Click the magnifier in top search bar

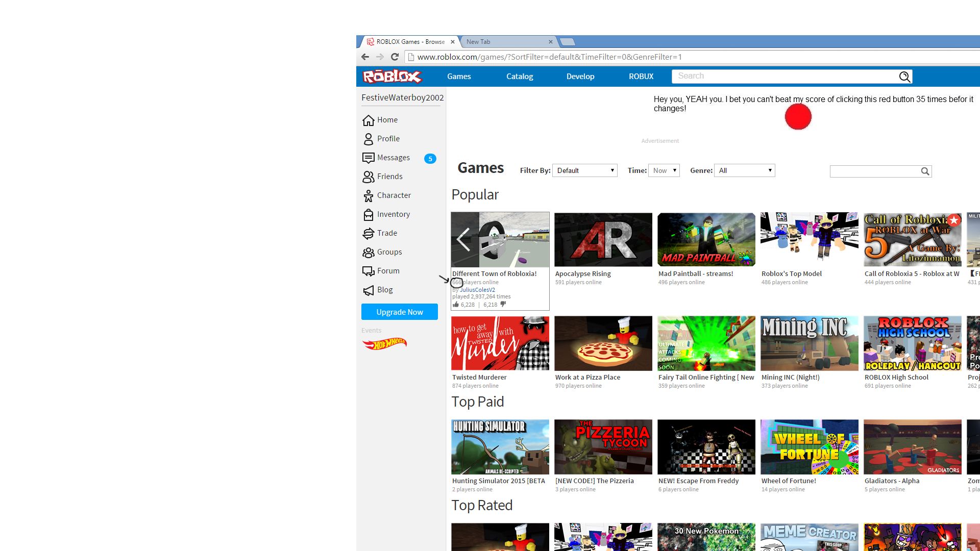(904, 77)
